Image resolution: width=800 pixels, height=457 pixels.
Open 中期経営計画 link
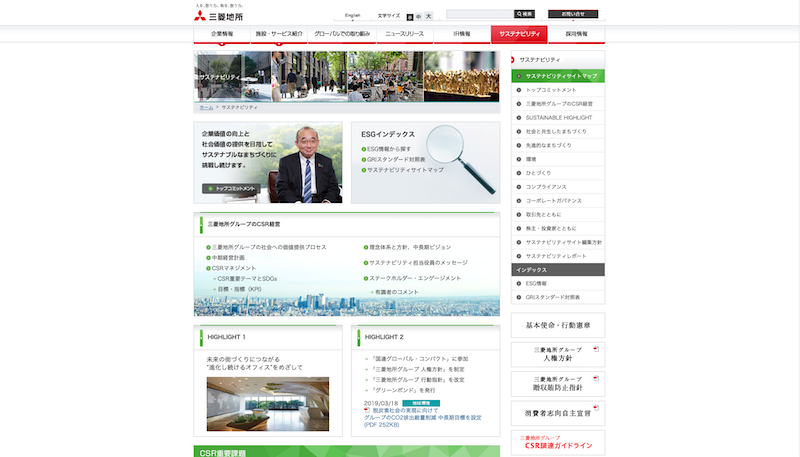coord(226,258)
